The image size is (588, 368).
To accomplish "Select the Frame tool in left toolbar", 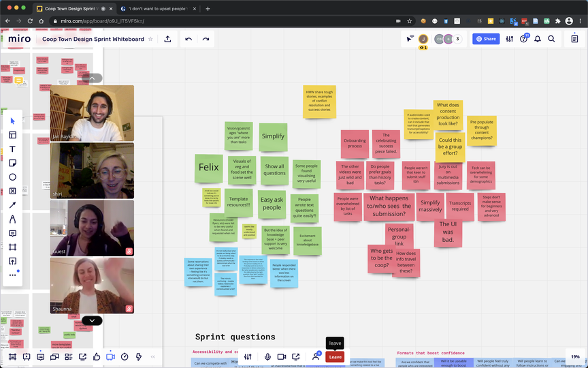I will [x=12, y=247].
